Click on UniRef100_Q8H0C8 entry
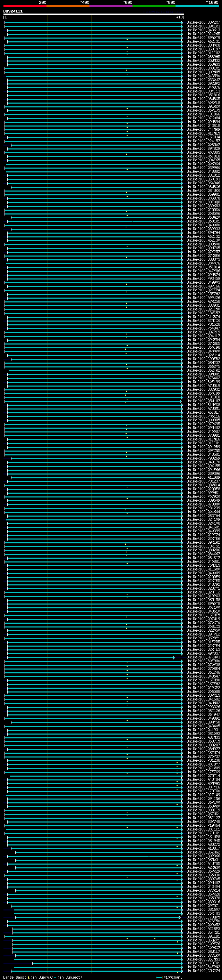Viewport: 222px width, 980px height. tap(203, 45)
